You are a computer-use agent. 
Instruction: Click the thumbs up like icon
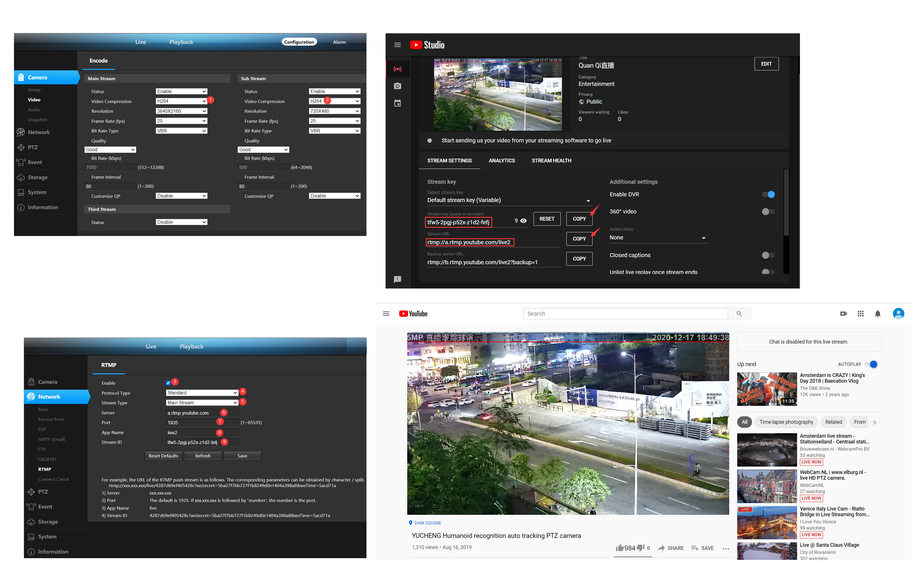pyautogui.click(x=620, y=548)
